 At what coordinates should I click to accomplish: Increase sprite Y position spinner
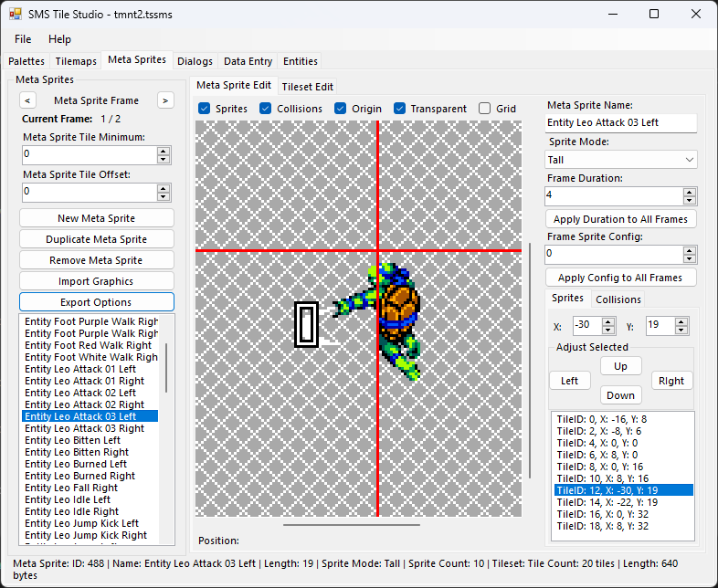pyautogui.click(x=681, y=322)
